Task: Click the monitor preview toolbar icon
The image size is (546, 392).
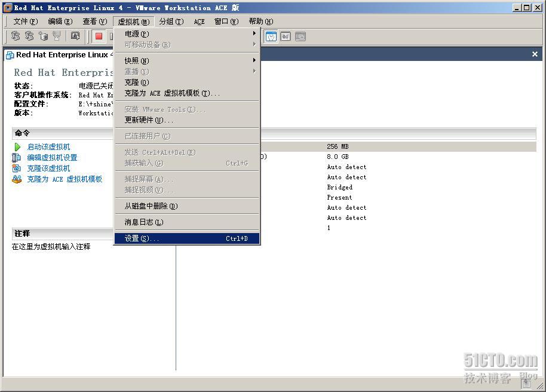Action: pyautogui.click(x=75, y=36)
